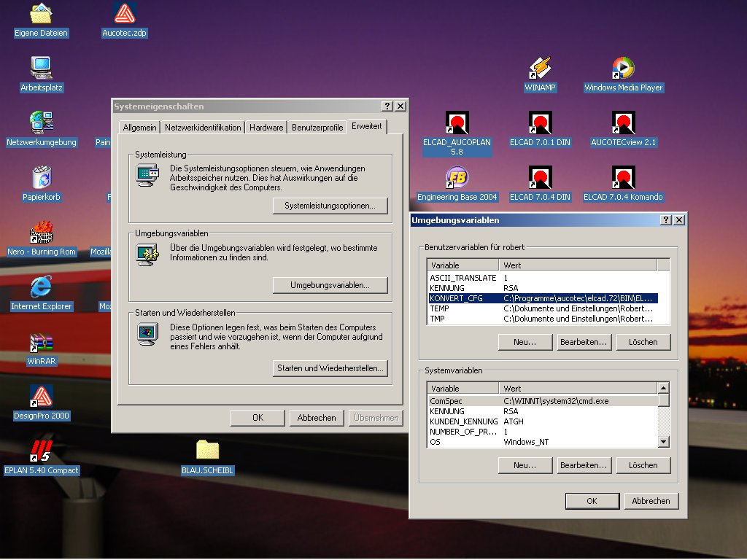Confirm Umgebungsvariablen dialog with OK
This screenshot has width=747, height=560.
(592, 501)
